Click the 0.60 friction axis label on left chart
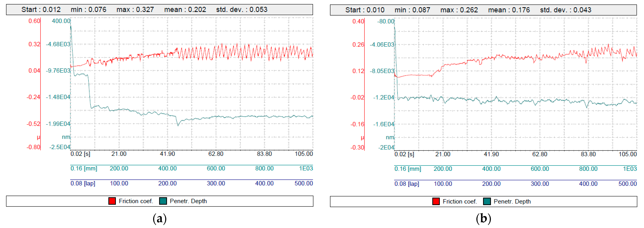Image resolution: width=644 pixels, height=228 pixels. (34, 21)
